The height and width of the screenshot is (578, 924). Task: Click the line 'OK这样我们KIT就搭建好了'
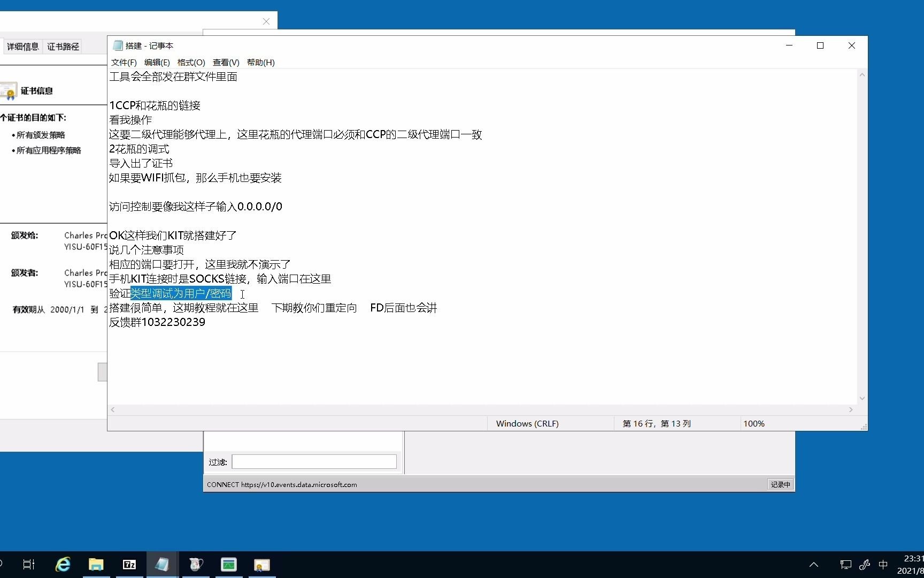pyautogui.click(x=173, y=235)
